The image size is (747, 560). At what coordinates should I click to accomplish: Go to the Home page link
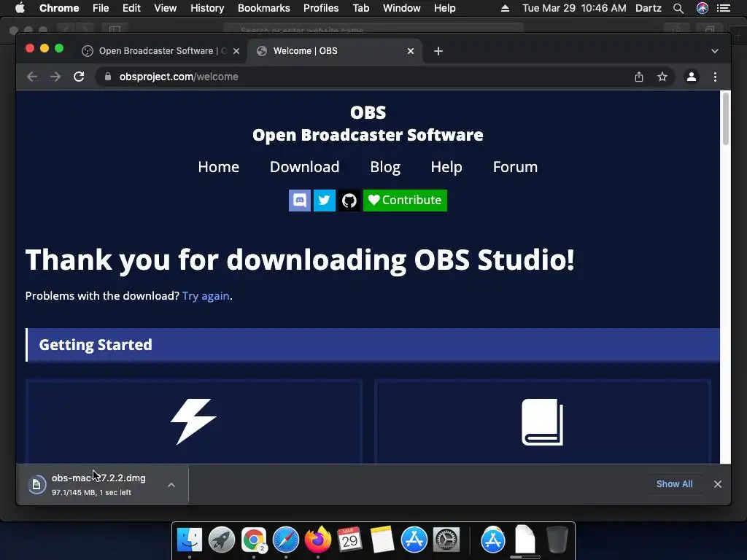(219, 167)
